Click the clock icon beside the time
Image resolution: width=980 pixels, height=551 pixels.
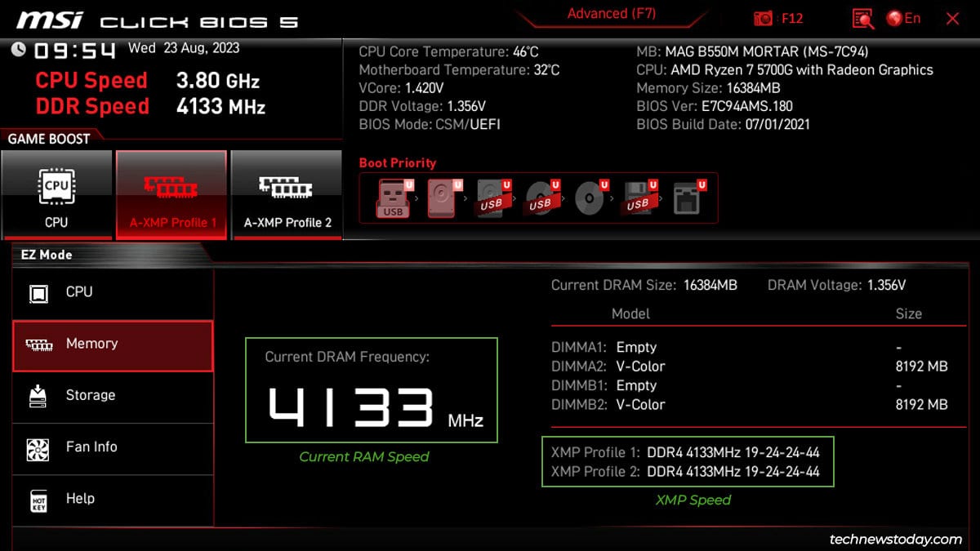tap(19, 50)
